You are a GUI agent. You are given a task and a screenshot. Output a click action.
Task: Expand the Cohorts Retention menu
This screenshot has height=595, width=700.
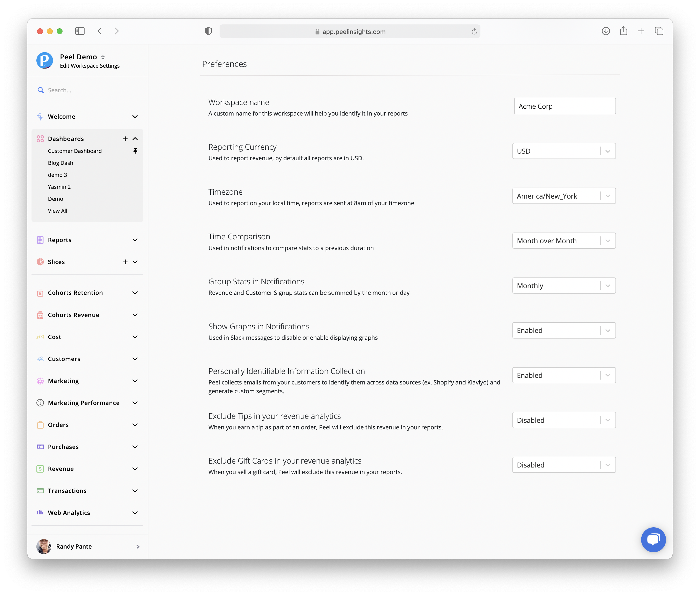(x=135, y=293)
